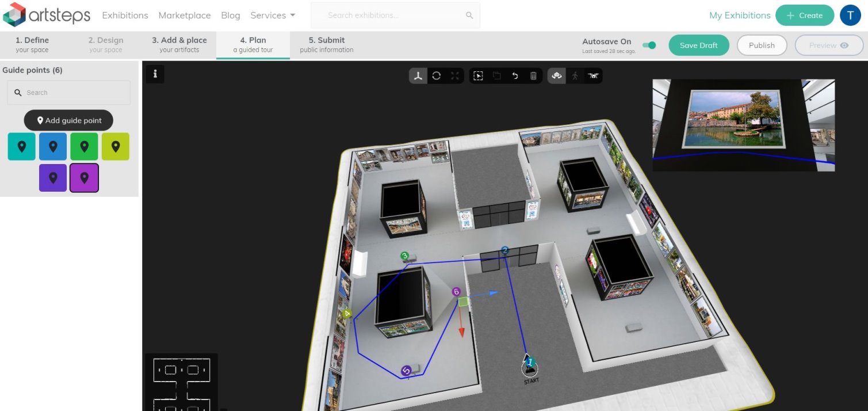Toggle the Autosave switch off
868x411 pixels.
tap(649, 45)
